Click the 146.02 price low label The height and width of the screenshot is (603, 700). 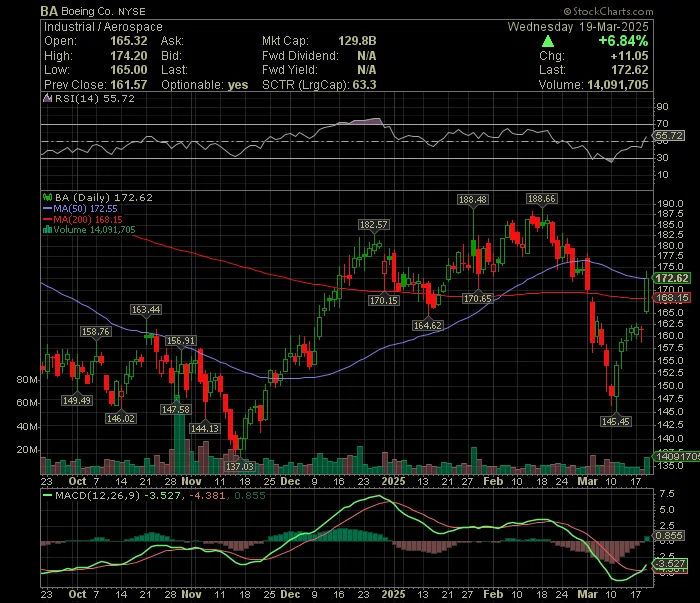tap(121, 418)
